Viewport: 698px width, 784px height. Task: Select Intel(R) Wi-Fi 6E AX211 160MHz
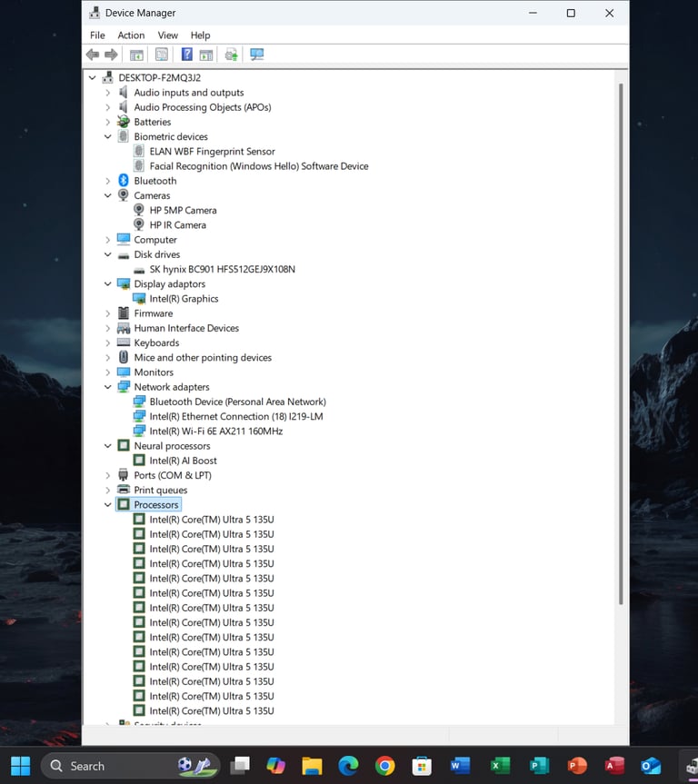click(x=216, y=431)
